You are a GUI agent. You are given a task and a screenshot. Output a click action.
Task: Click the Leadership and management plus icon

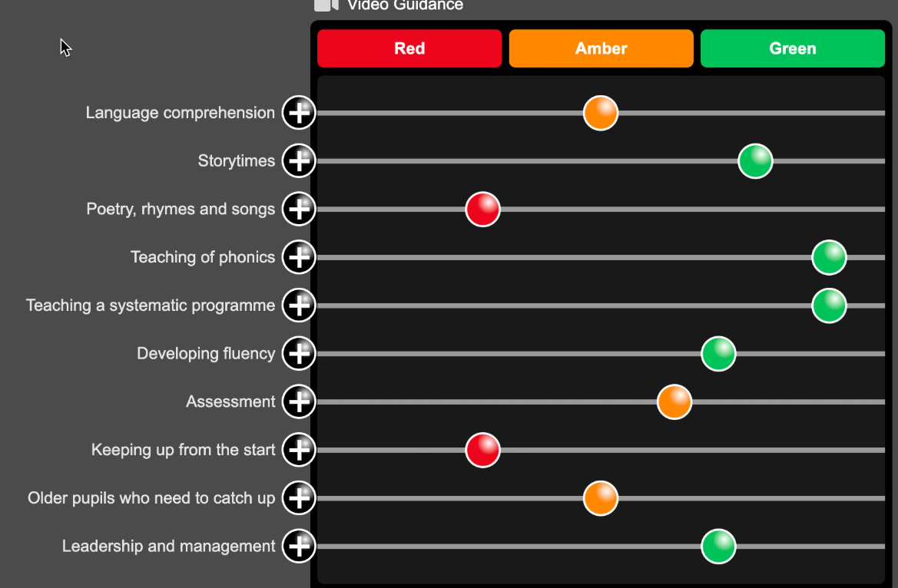coord(299,546)
